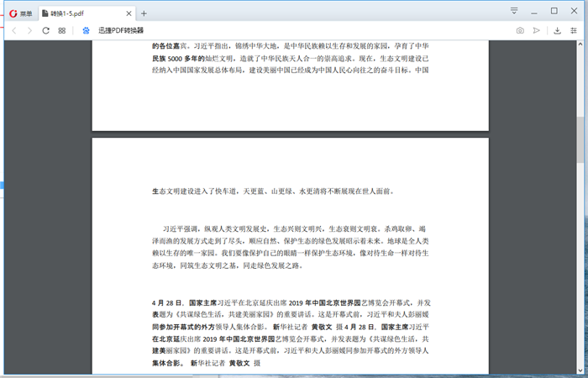Click the scrollbar up arrow
Image resolution: width=588 pixels, height=378 pixels.
click(581, 44)
